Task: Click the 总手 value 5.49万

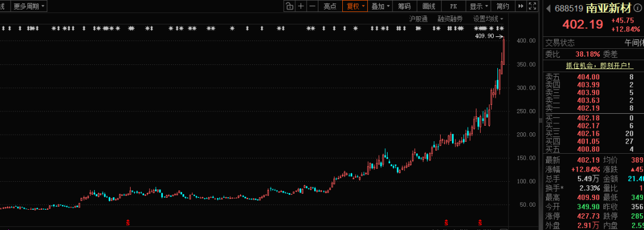Action: [x=588, y=179]
